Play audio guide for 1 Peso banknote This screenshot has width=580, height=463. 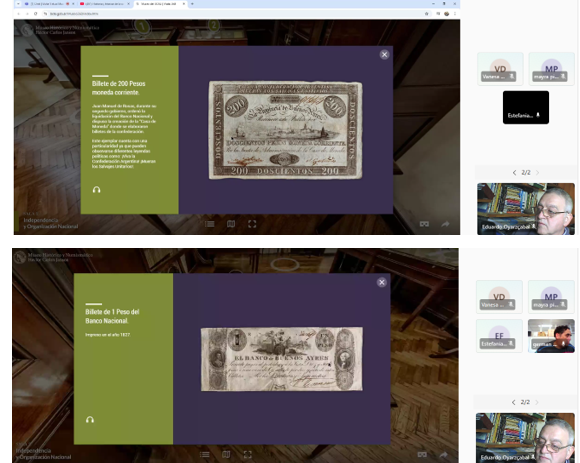pos(90,420)
